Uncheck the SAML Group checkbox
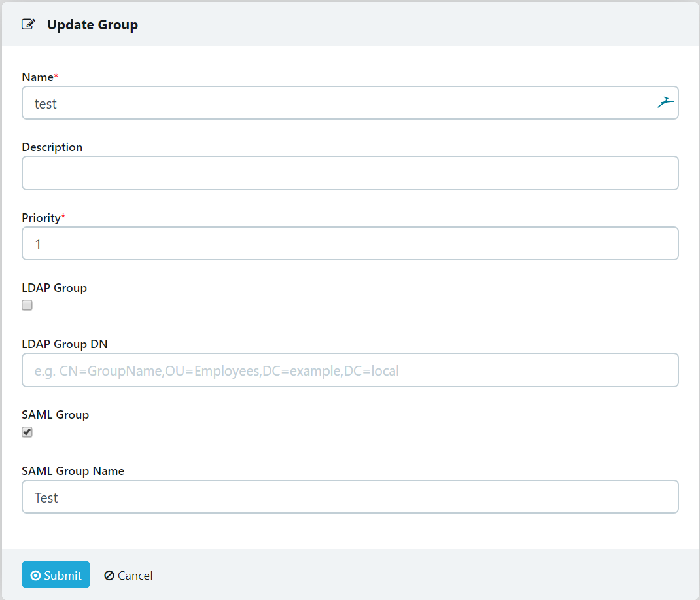The image size is (700, 600). point(27,432)
